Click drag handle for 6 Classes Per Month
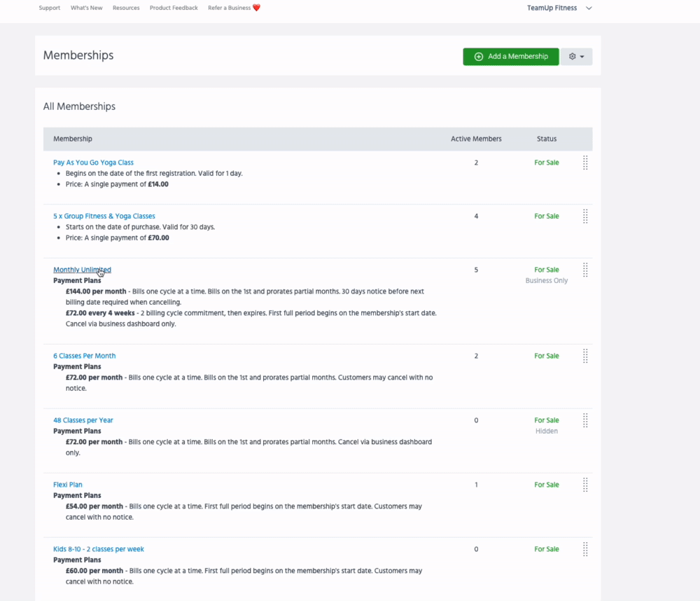700x601 pixels. click(585, 356)
